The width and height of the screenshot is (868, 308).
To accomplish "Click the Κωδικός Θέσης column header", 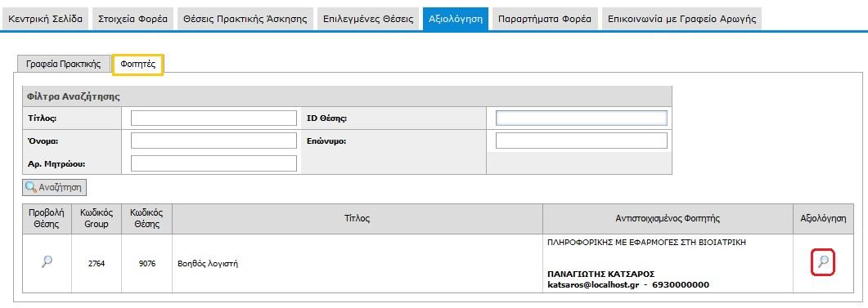I will 146,219.
